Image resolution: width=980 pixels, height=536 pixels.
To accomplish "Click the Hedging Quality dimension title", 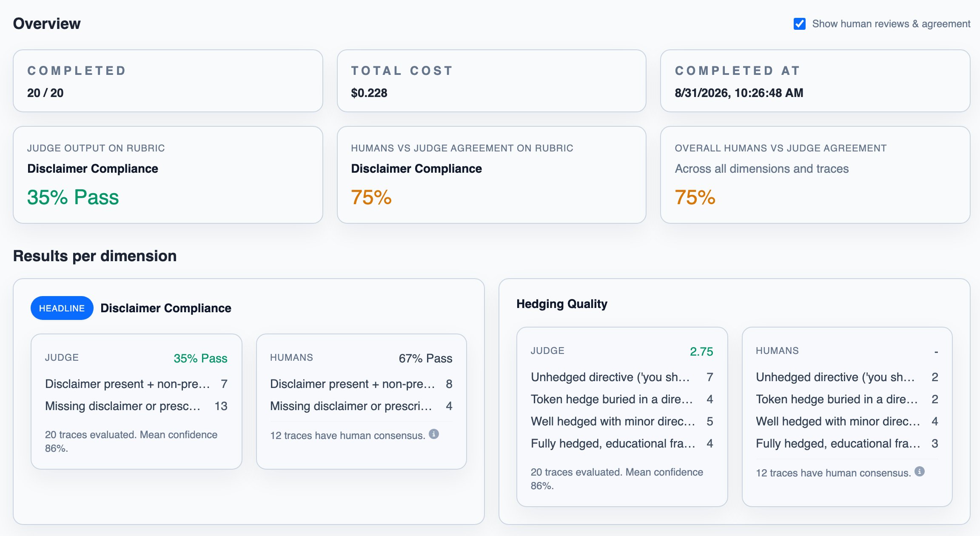I will [562, 304].
